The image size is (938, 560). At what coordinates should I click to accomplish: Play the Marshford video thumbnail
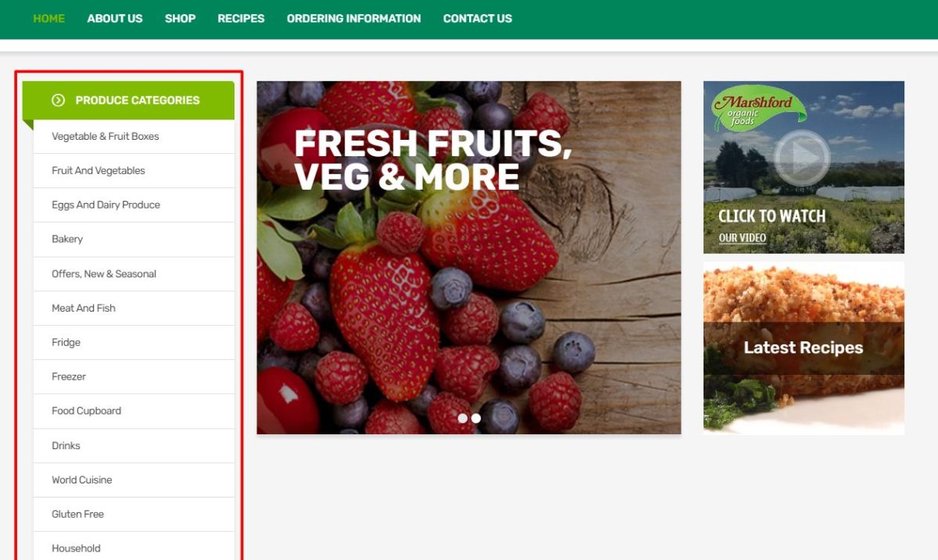click(802, 158)
